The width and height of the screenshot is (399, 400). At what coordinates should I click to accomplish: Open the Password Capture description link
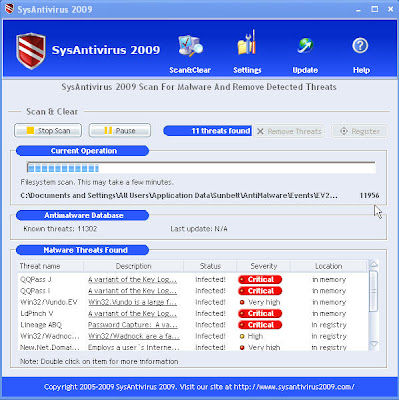coord(133,325)
